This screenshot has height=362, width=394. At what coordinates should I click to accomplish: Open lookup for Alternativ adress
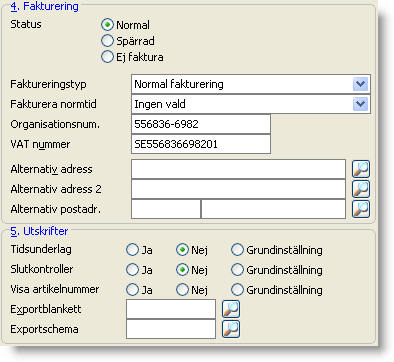coord(361,169)
